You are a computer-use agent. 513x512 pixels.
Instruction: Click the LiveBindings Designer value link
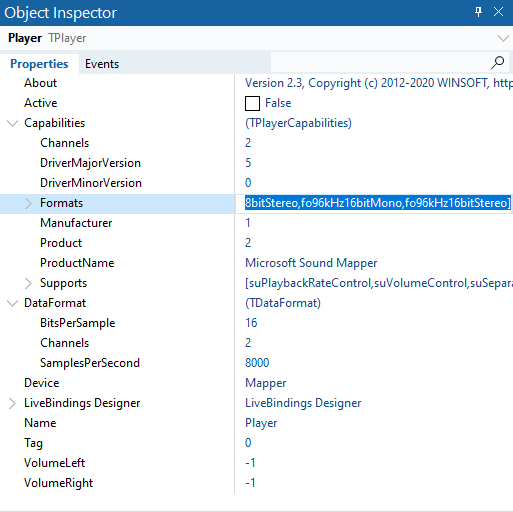[x=303, y=403]
